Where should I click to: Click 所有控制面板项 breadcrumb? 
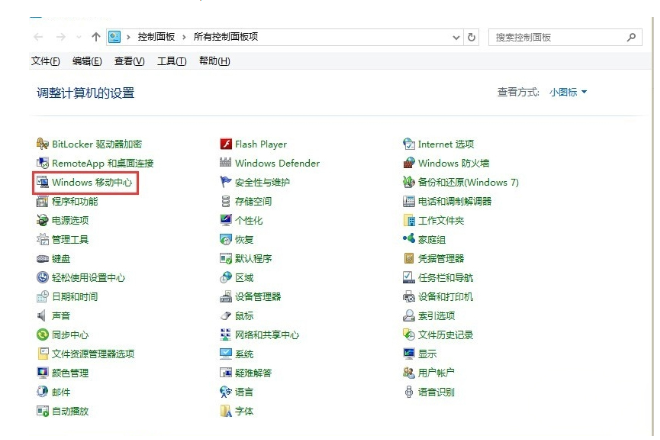coord(226,37)
